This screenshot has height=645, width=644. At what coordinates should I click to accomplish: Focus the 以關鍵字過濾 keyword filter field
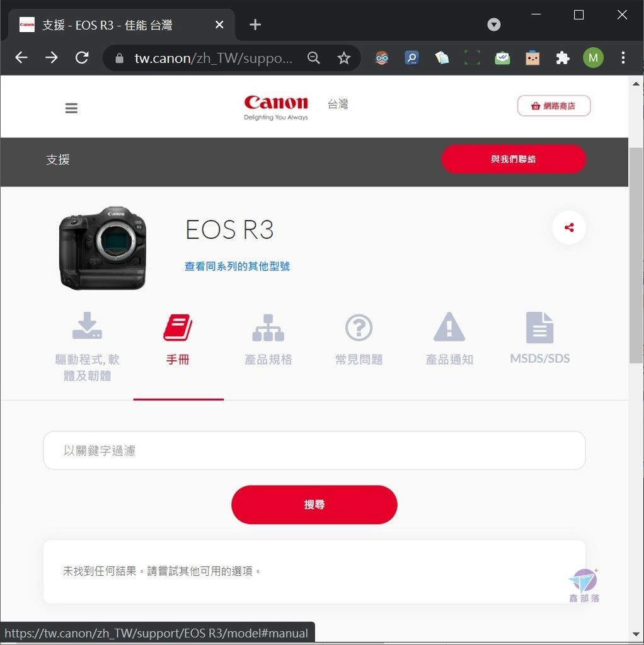tap(314, 450)
